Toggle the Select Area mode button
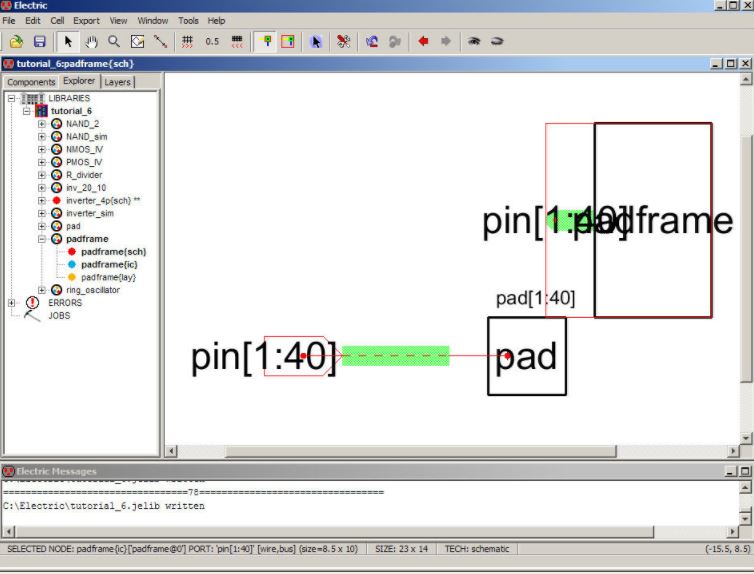 pos(288,42)
